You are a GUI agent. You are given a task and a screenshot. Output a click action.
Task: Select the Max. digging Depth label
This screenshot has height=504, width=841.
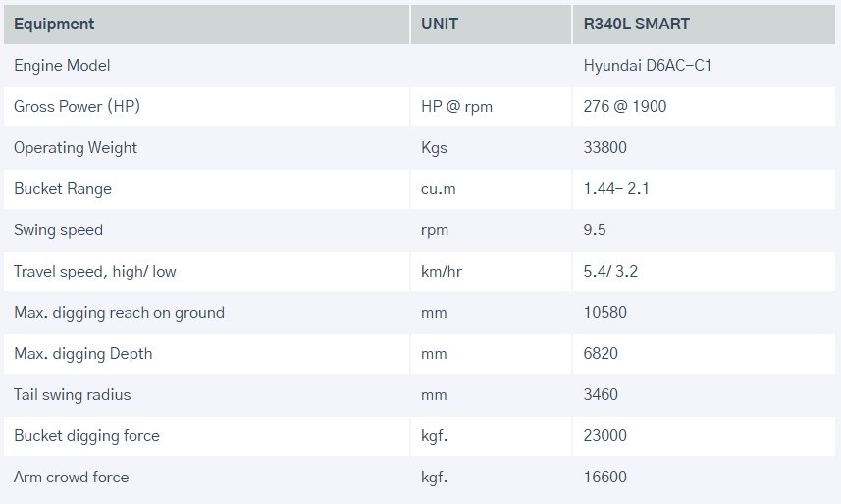tap(83, 354)
